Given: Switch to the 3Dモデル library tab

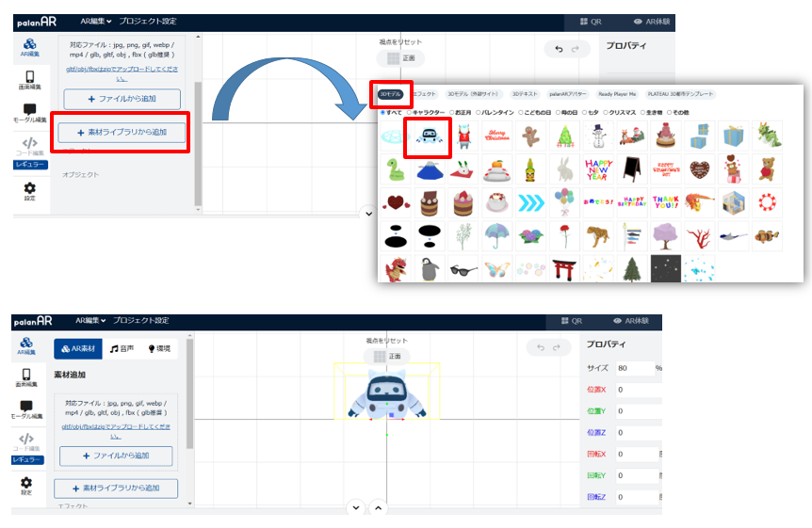Looking at the screenshot, I should tap(391, 94).
